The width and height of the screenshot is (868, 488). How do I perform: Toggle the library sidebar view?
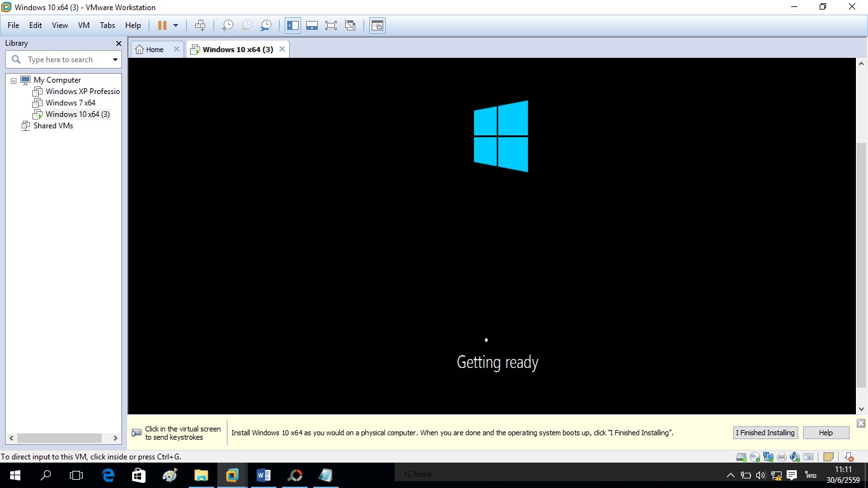click(293, 25)
